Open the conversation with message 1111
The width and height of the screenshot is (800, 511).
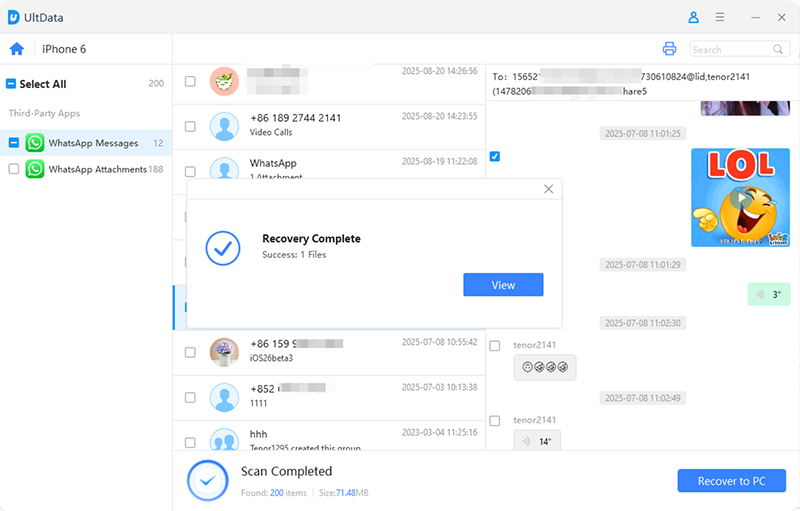[329, 397]
